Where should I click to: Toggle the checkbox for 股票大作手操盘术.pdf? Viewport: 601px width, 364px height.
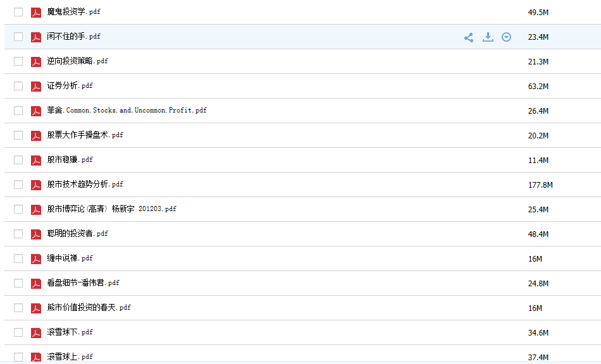18,135
